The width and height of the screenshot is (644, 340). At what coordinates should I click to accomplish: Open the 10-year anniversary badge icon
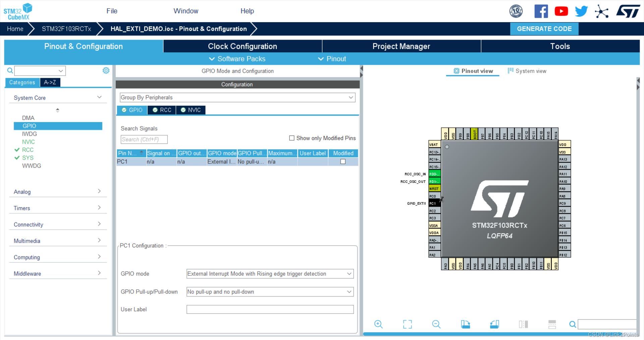pos(516,11)
